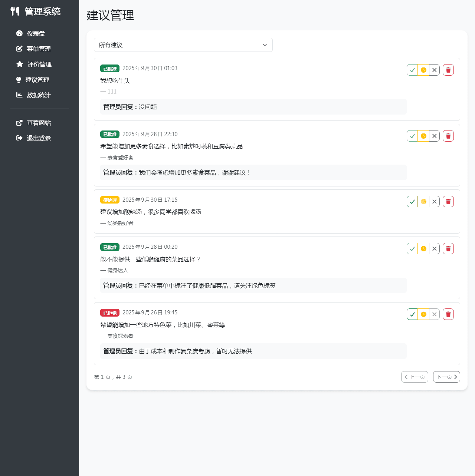Set the 素食 suggestion to pending status

(x=423, y=136)
